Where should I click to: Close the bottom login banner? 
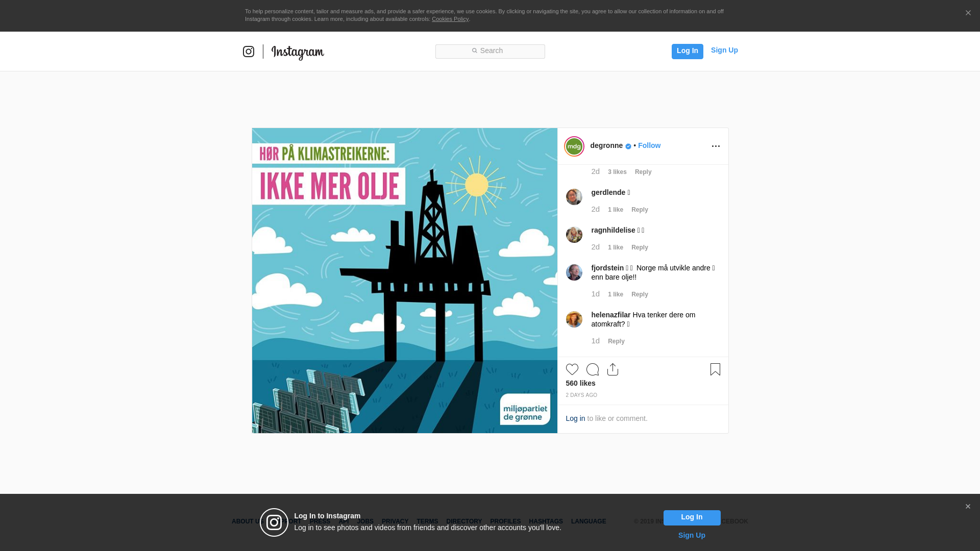click(x=967, y=507)
